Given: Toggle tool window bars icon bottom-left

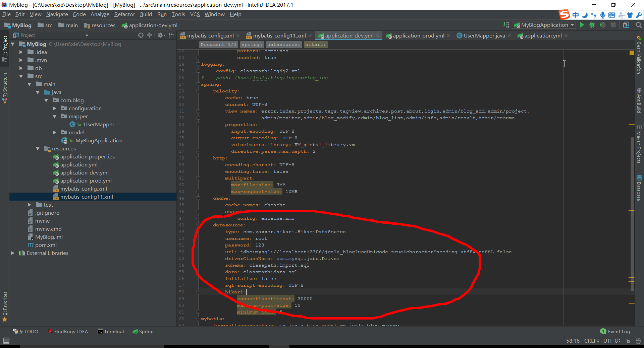Looking at the screenshot, I should pos(6,341).
